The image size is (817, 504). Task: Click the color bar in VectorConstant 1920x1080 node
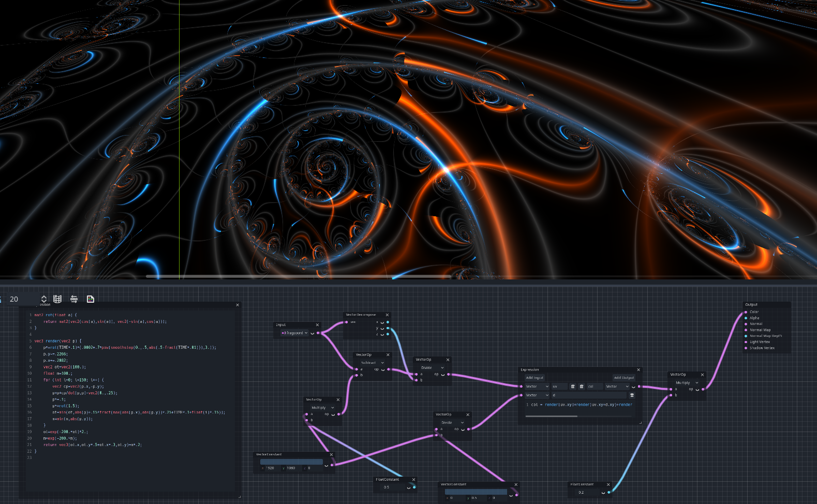tap(291, 462)
